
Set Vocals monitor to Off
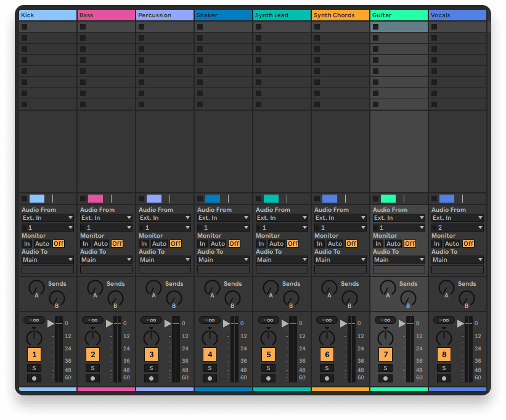[x=468, y=244]
